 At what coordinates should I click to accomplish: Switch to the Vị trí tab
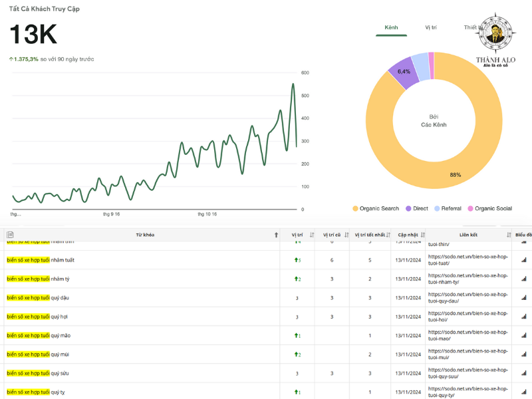pos(431,27)
